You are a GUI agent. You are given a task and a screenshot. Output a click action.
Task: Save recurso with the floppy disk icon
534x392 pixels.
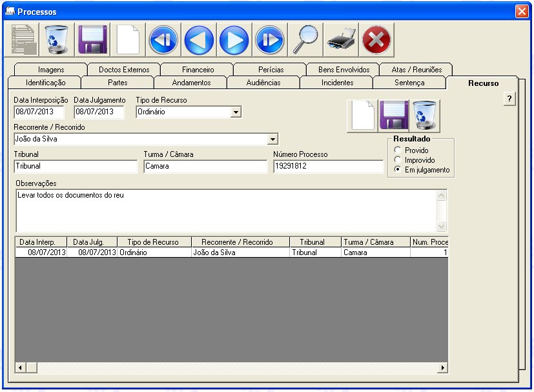[394, 116]
